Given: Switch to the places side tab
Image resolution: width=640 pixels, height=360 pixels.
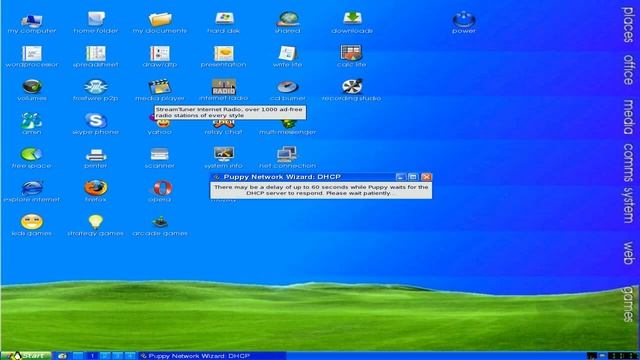Looking at the screenshot, I should (x=628, y=24).
